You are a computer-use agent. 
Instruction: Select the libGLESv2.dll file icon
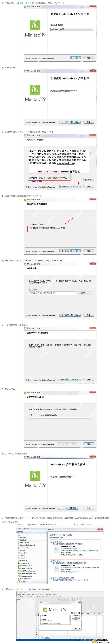coord(19,542)
